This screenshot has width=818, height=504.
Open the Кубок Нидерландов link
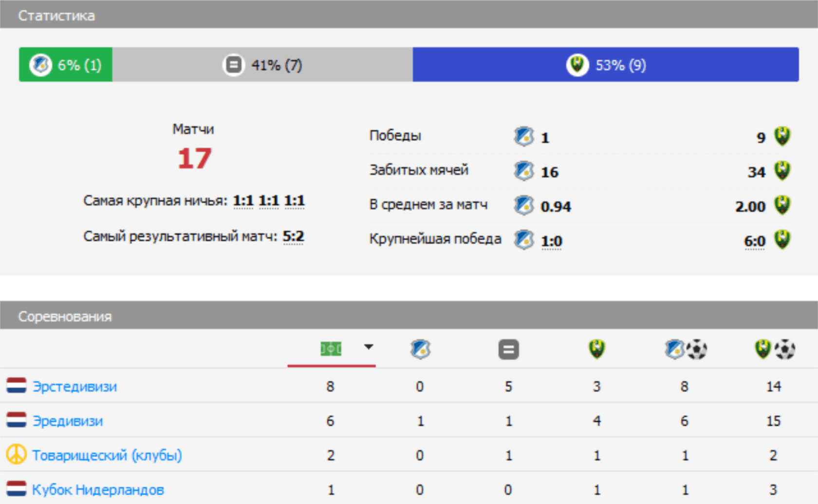pos(98,489)
